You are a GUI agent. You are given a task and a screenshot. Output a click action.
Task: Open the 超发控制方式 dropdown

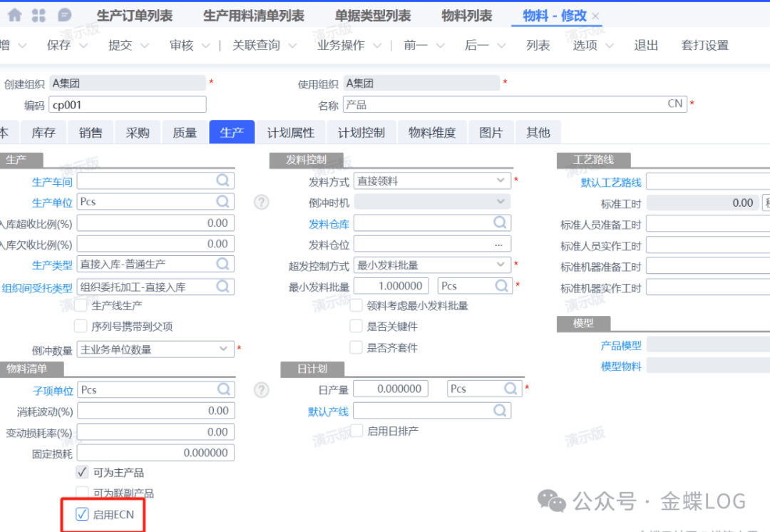click(501, 265)
